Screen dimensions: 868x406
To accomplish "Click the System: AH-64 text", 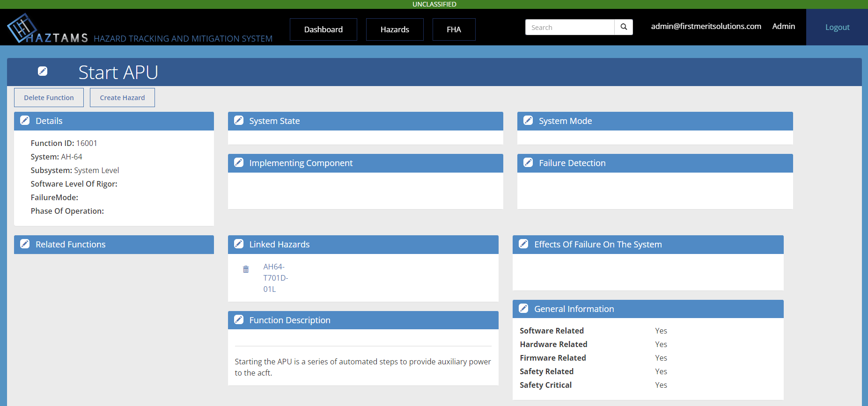I will tap(57, 157).
